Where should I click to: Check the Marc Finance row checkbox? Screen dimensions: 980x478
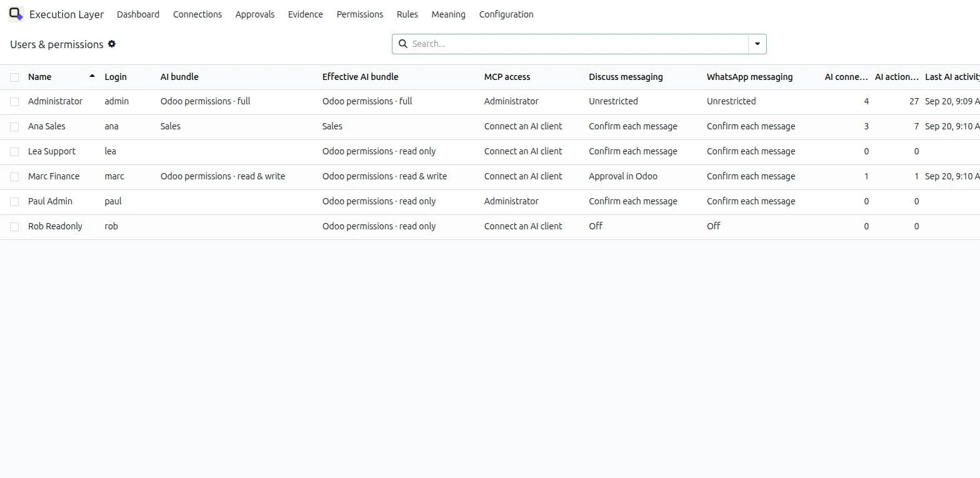click(14, 176)
